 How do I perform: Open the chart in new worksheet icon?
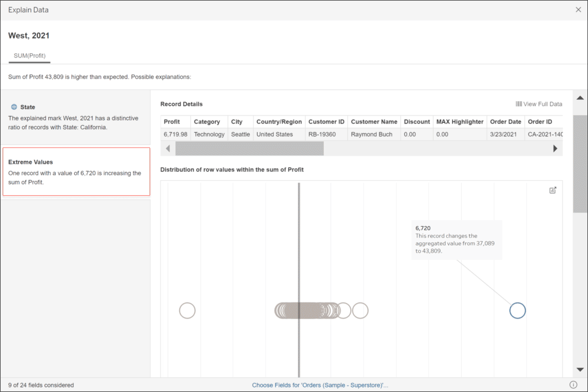coord(553,191)
